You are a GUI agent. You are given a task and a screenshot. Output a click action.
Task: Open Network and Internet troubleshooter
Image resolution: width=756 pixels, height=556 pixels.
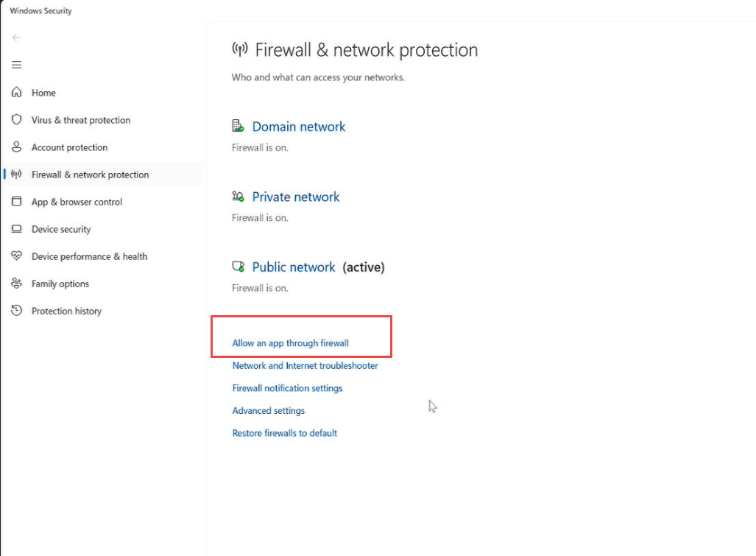pyautogui.click(x=305, y=365)
